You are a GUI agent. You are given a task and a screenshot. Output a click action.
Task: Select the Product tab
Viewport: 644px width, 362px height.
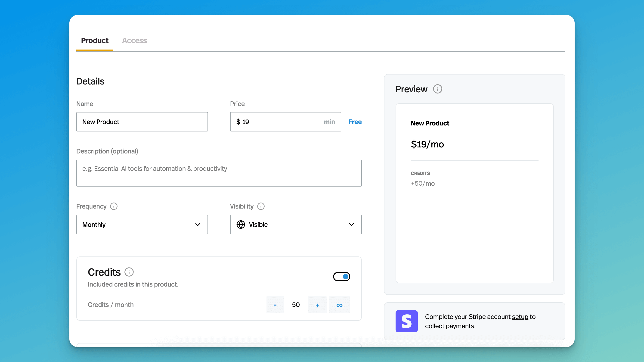point(95,41)
